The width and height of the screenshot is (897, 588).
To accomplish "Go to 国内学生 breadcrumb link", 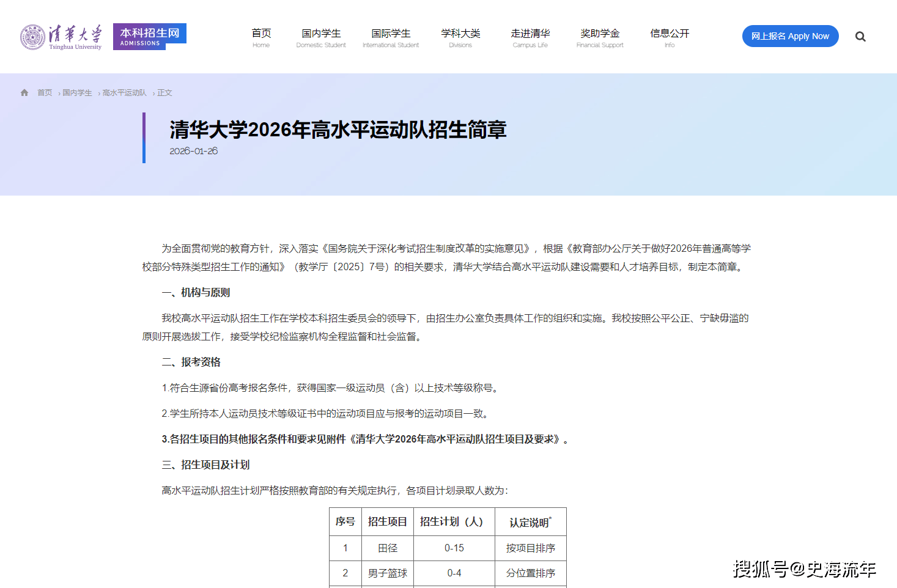I will [77, 93].
